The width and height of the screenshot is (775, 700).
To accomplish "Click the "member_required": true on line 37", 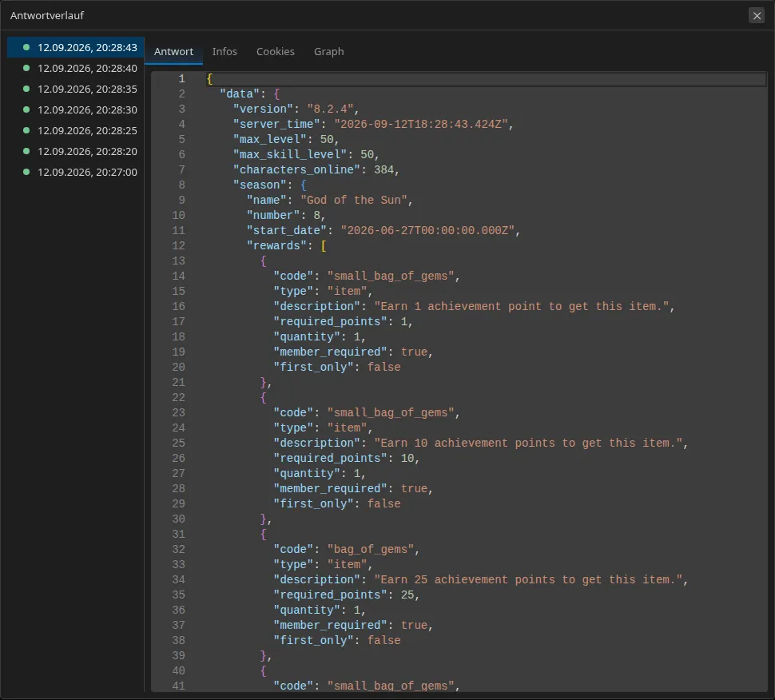I will [353, 626].
